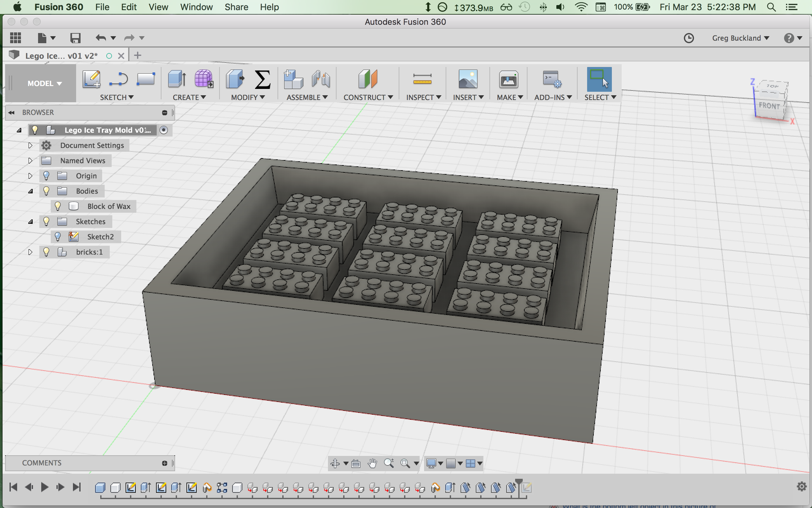Hide the bricks:1 component
The image size is (812, 508).
coord(46,252)
